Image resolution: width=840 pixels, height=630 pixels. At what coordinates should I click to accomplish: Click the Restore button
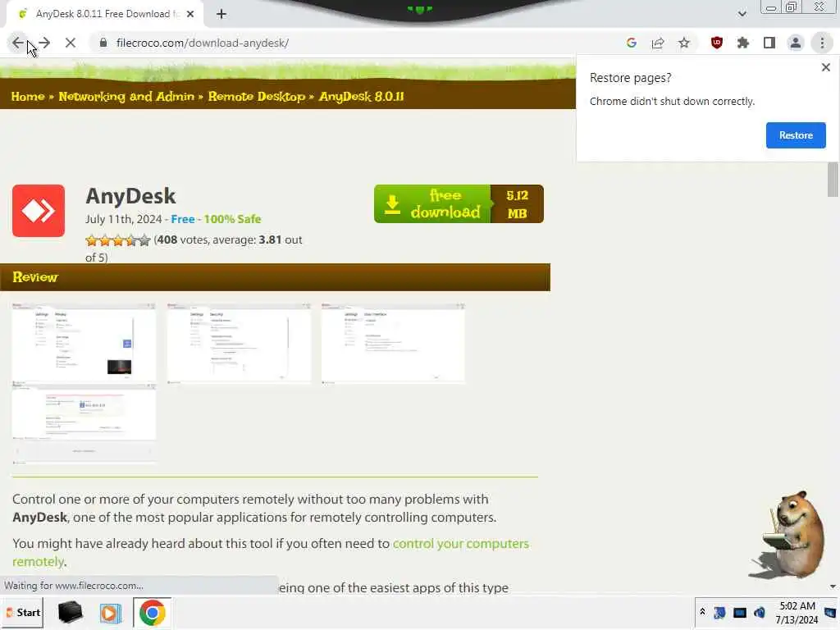796,135
